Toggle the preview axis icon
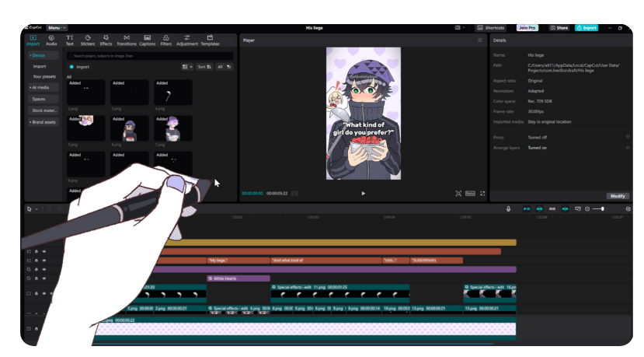 pyautogui.click(x=565, y=209)
